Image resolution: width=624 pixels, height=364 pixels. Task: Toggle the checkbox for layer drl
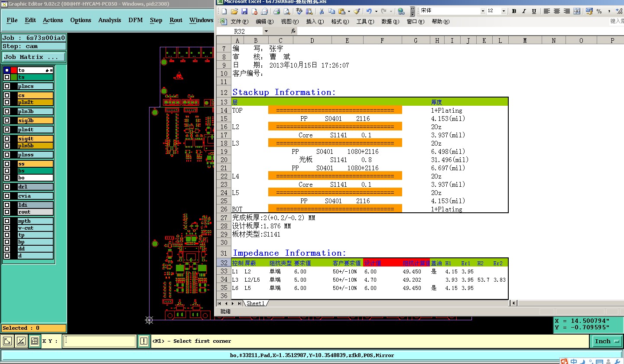pyautogui.click(x=7, y=187)
